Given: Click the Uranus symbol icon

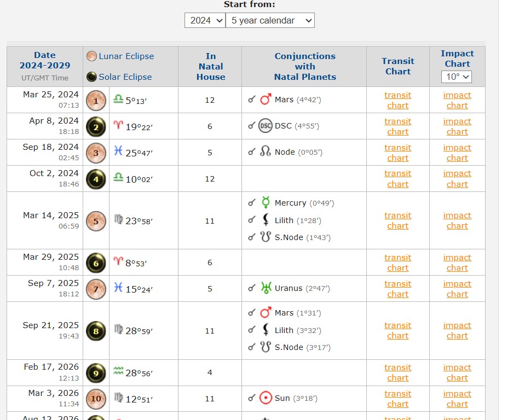Looking at the screenshot, I should pyautogui.click(x=266, y=288).
